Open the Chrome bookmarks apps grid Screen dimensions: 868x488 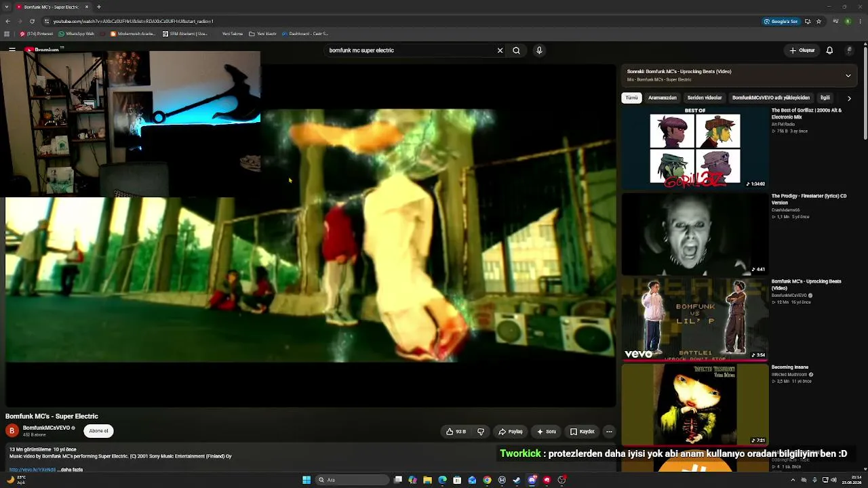tap(7, 34)
